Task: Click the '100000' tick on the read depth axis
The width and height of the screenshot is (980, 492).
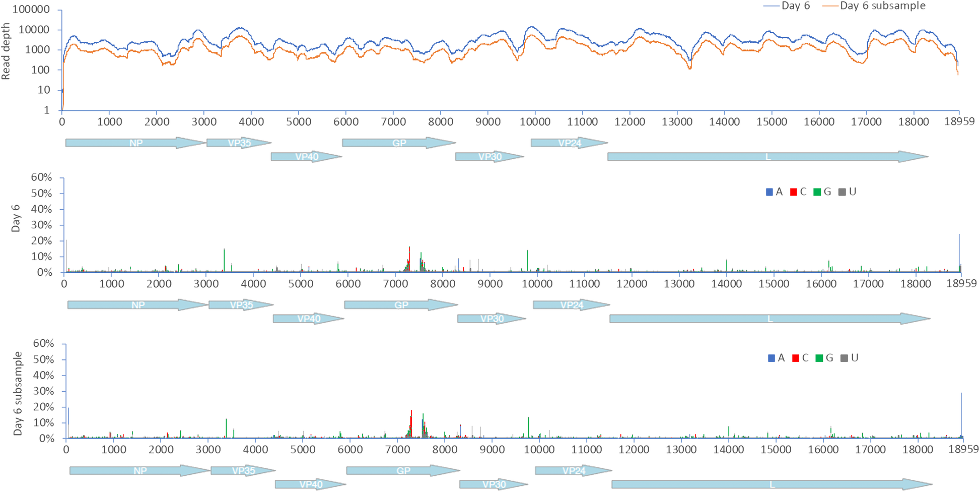Action: tap(31, 9)
